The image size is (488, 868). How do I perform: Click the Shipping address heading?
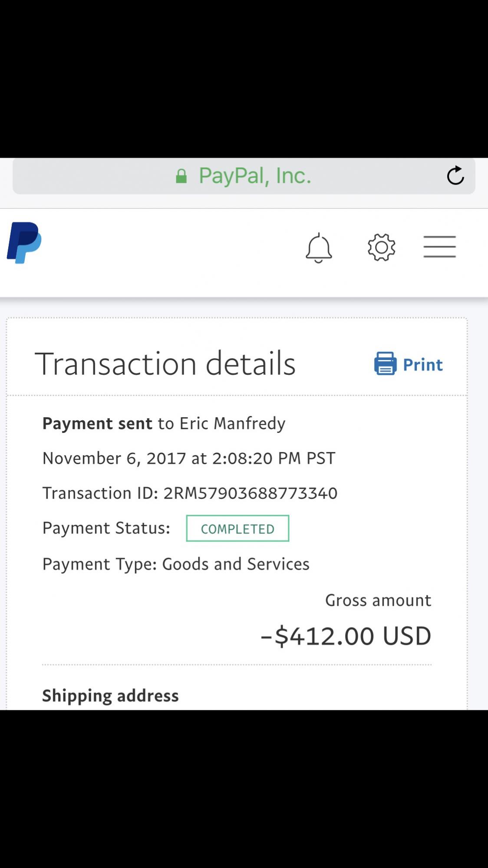[110, 696]
